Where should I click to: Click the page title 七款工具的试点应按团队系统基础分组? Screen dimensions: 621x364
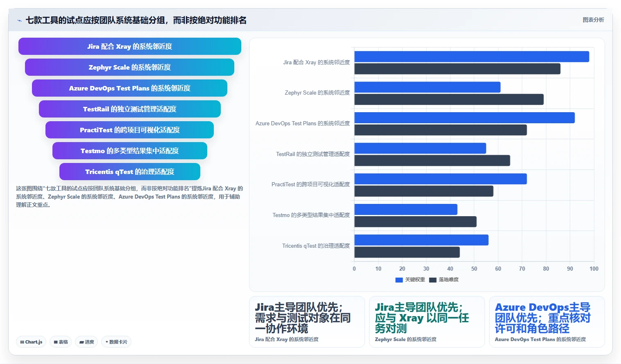point(136,20)
